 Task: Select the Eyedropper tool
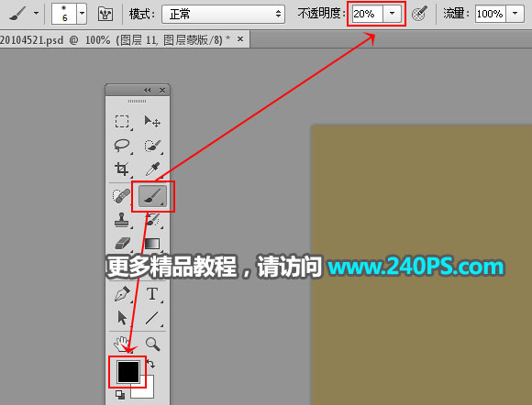point(152,170)
